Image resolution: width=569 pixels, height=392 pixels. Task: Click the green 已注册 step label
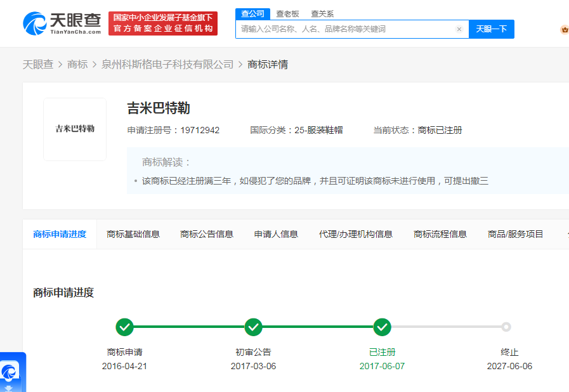[x=382, y=352]
